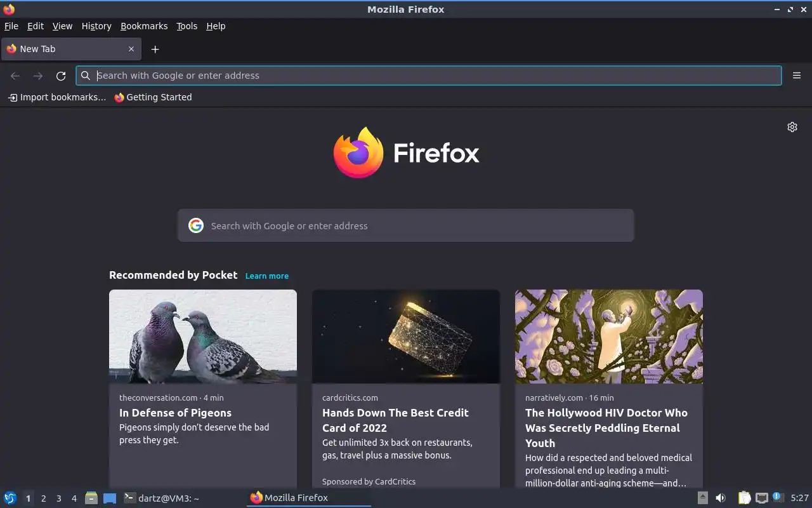Click 'Pigeons simply don't deserve' description

[194, 434]
